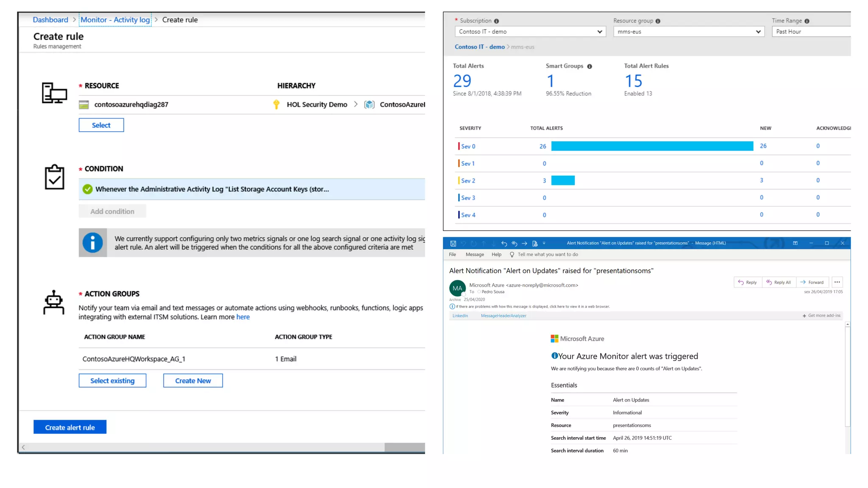Open the File menu in Outlook
This screenshot has width=868, height=488.
tap(452, 255)
